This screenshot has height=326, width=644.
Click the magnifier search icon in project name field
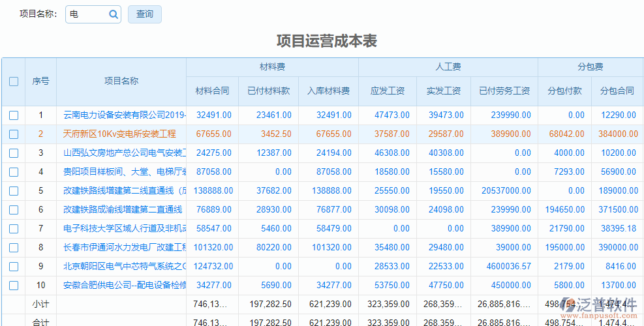point(113,14)
